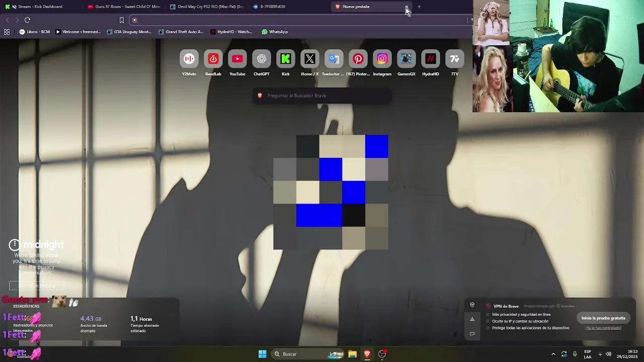This screenshot has width=644, height=362.
Task: Switch to Devil May Cry PS2 ISO tab
Action: click(207, 7)
